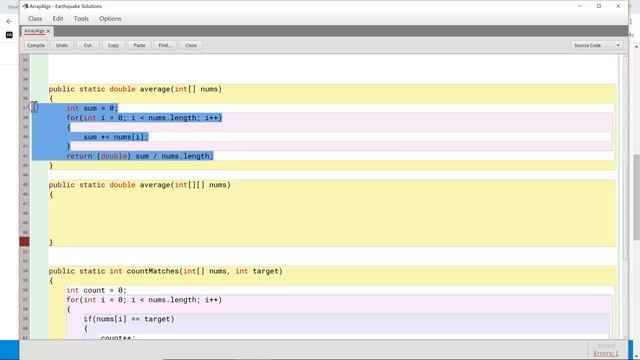Click the Errors: 1 link
The image size is (640, 360).
[x=606, y=353]
